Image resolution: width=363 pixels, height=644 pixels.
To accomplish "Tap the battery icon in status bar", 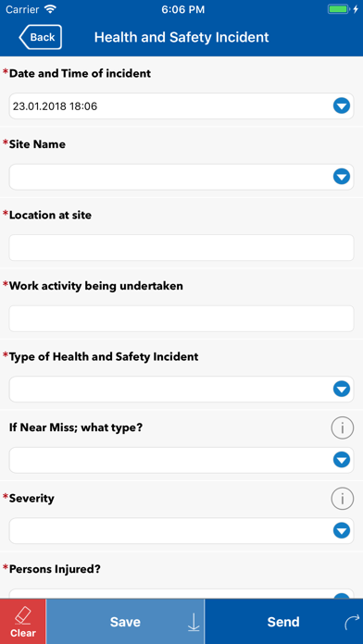I will pyautogui.click(x=338, y=9).
